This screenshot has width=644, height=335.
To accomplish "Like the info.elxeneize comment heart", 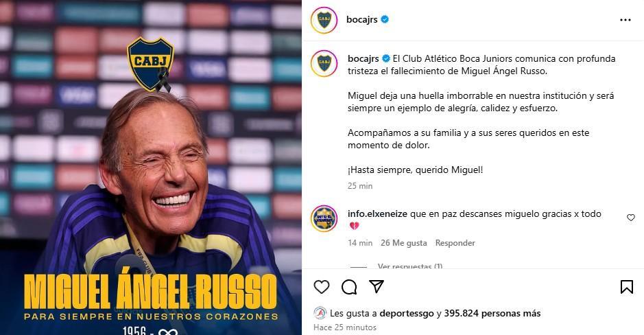I will coord(631,218).
